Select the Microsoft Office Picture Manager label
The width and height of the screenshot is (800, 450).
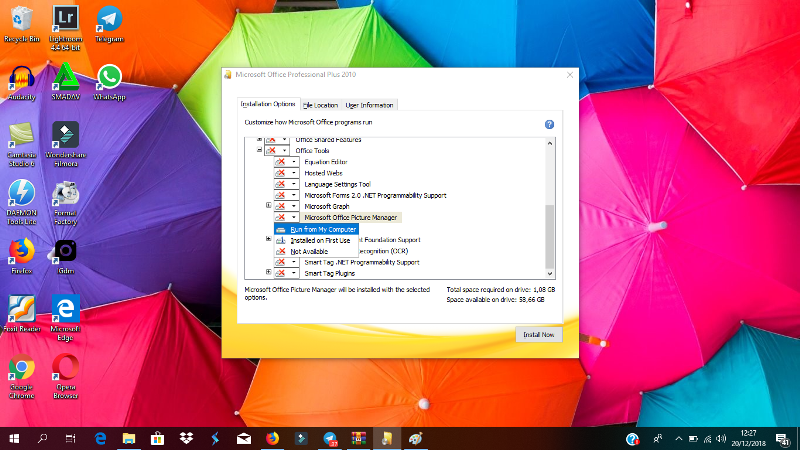pyautogui.click(x=351, y=217)
